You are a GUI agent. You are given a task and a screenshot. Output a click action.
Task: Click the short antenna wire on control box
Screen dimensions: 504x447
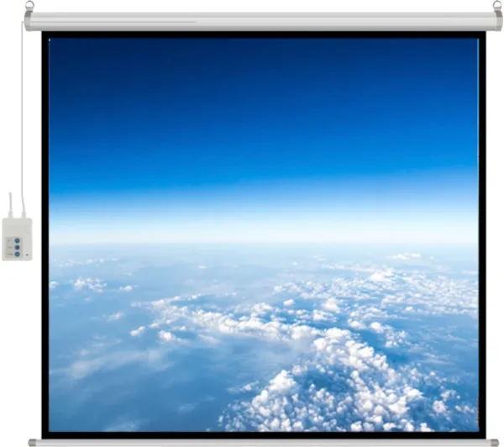[x=10, y=205]
